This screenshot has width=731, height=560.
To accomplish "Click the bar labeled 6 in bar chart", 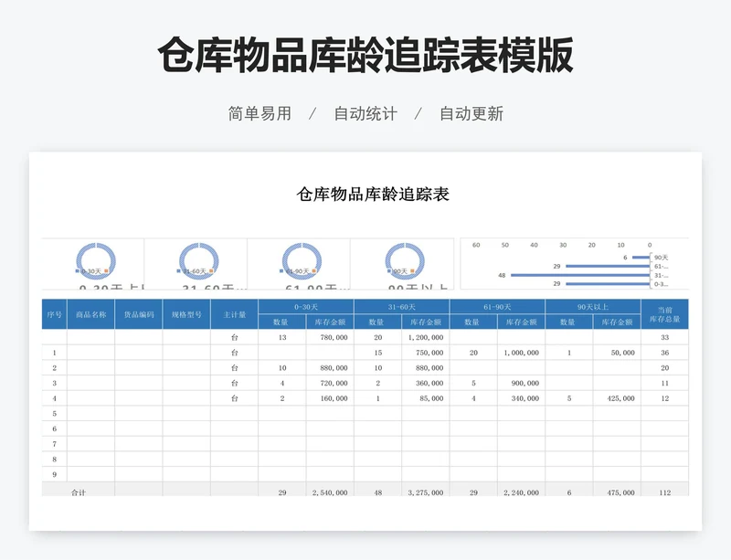I will click(x=641, y=258).
